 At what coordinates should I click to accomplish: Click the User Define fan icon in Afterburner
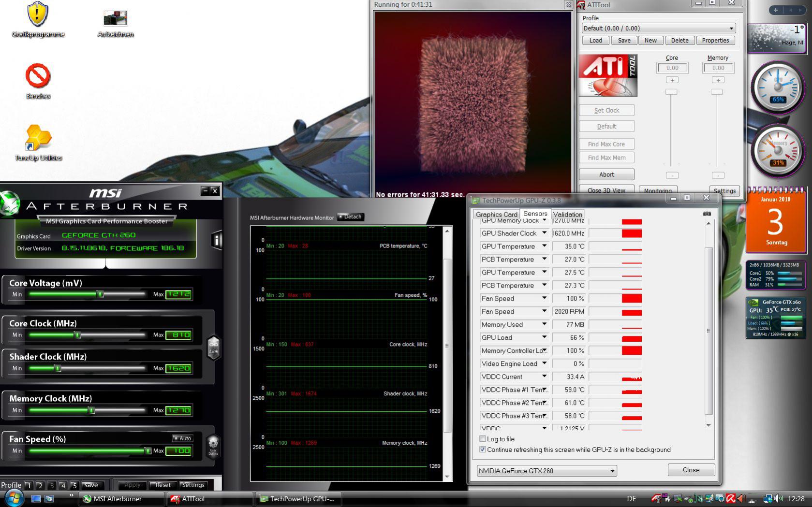tap(213, 446)
